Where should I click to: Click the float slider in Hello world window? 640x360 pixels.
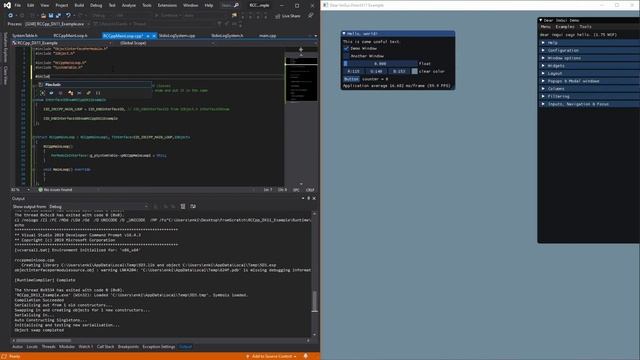380,64
